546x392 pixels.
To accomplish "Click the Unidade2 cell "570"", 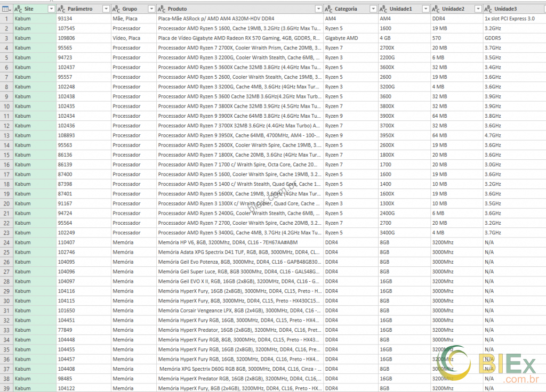I will tap(457, 38).
